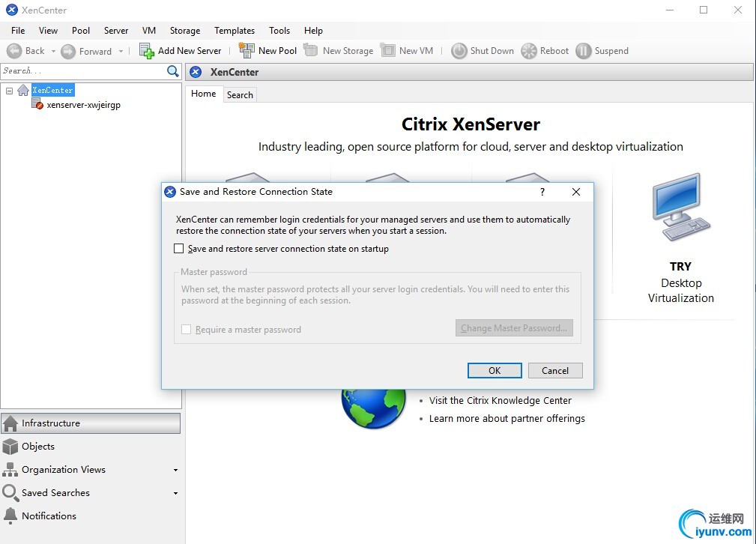The width and height of the screenshot is (756, 544).
Task: Click the Reboot icon
Action: (x=529, y=51)
